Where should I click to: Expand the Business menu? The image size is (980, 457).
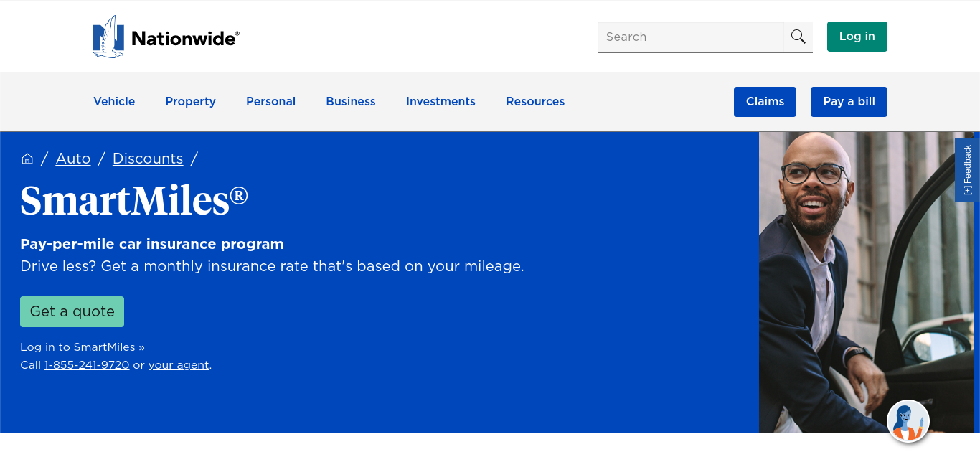point(350,101)
